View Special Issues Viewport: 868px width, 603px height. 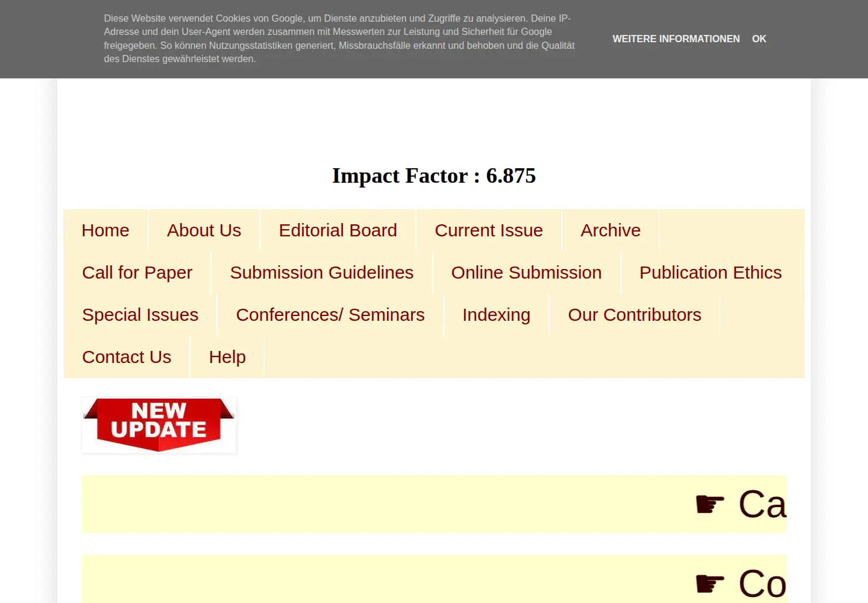click(140, 315)
